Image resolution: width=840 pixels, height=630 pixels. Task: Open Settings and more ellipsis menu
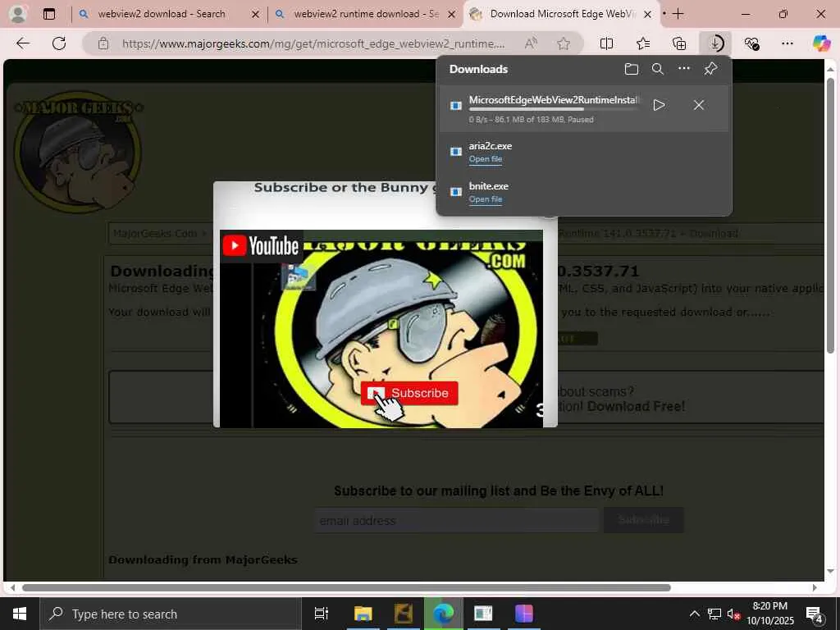click(x=787, y=43)
